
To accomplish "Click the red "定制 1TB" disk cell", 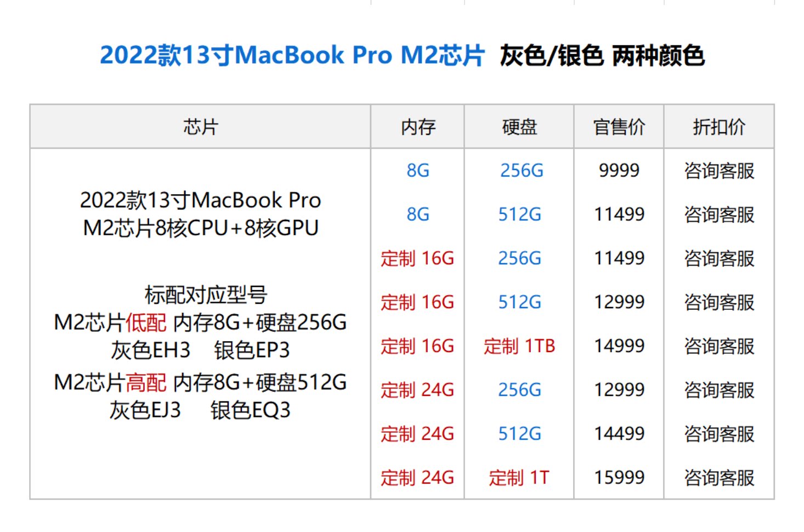I will [519, 346].
